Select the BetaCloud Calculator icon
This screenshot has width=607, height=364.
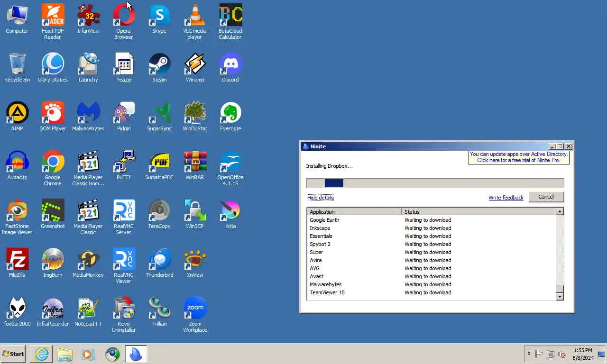[x=230, y=21]
